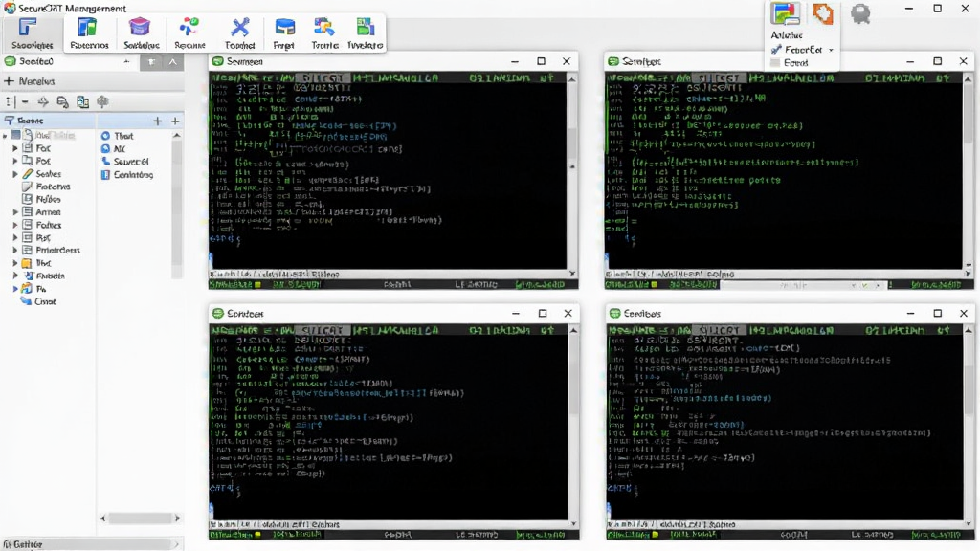Image resolution: width=980 pixels, height=551 pixels.
Task: Click the green icon in left panel header
Action: coord(10,61)
